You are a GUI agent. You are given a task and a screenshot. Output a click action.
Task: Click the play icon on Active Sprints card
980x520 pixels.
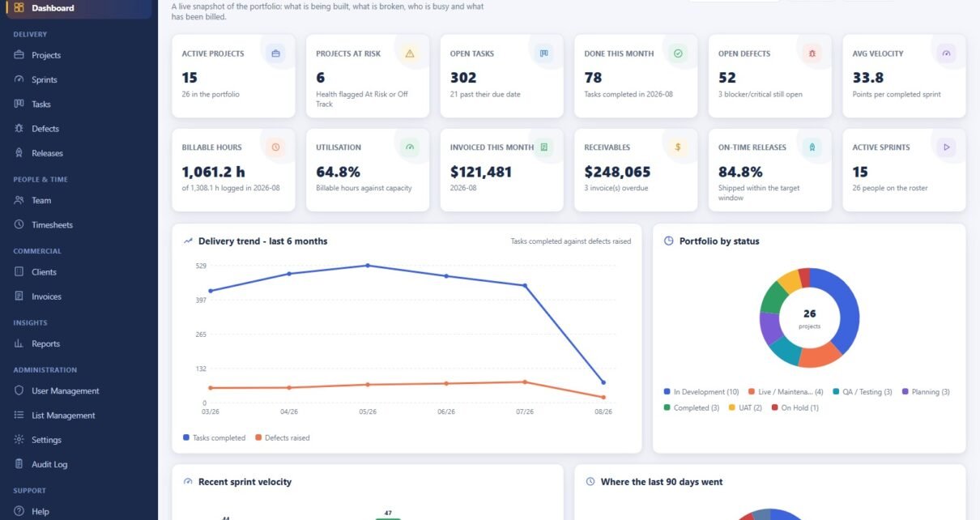(x=946, y=147)
